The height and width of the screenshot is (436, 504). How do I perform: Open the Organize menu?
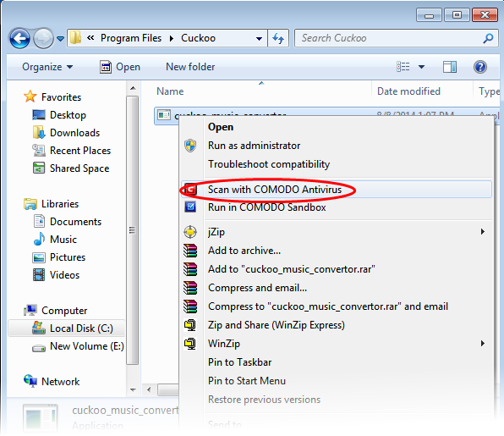[x=47, y=67]
